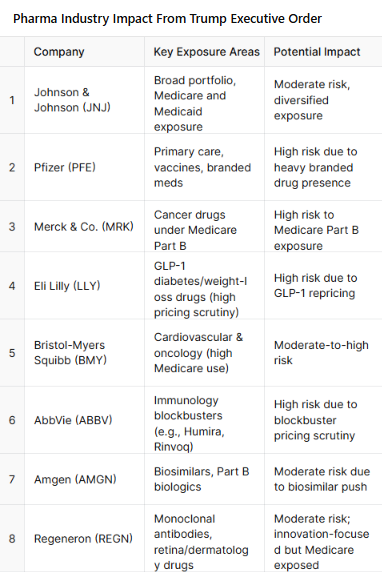Click the Key Exposure Areas column header
This screenshot has height=572, width=382.
204,51
